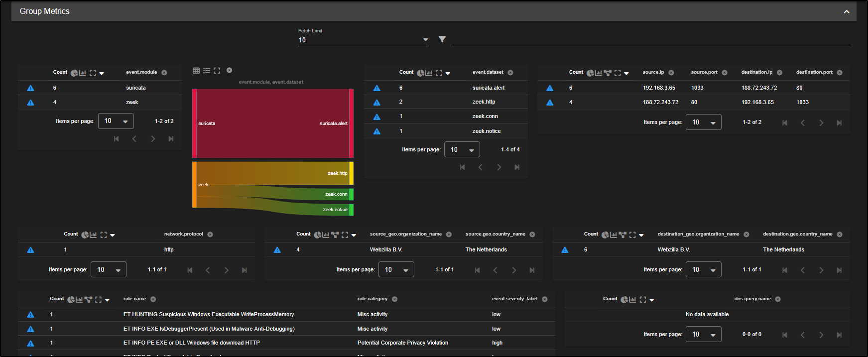Show bar chart for event.dataset table
The image size is (868, 357).
tap(428, 73)
